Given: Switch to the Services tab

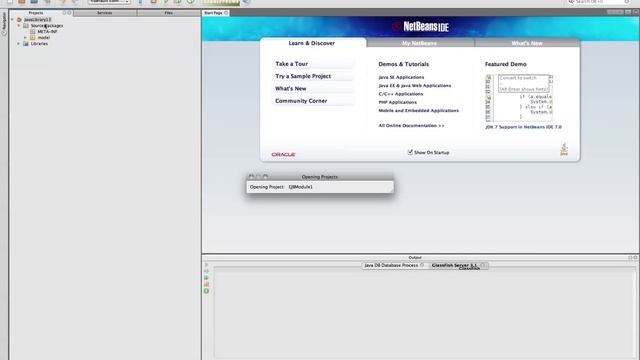Looking at the screenshot, I should tap(104, 13).
